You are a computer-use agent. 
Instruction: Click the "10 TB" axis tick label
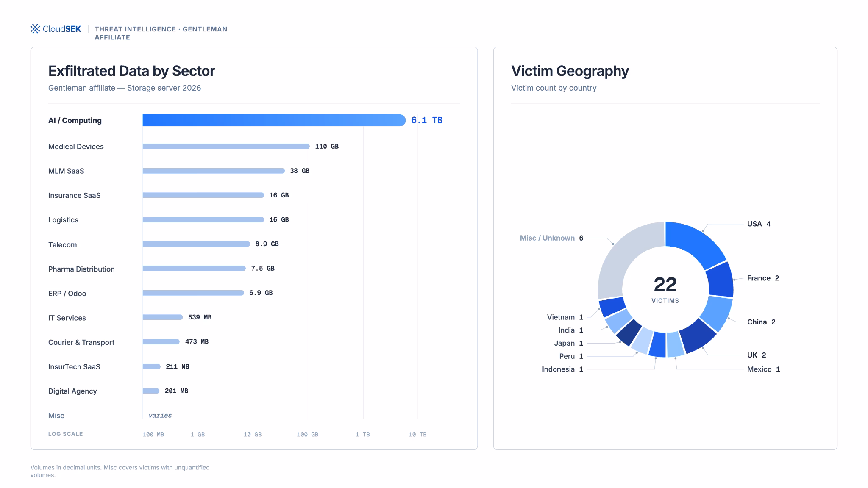pyautogui.click(x=417, y=434)
